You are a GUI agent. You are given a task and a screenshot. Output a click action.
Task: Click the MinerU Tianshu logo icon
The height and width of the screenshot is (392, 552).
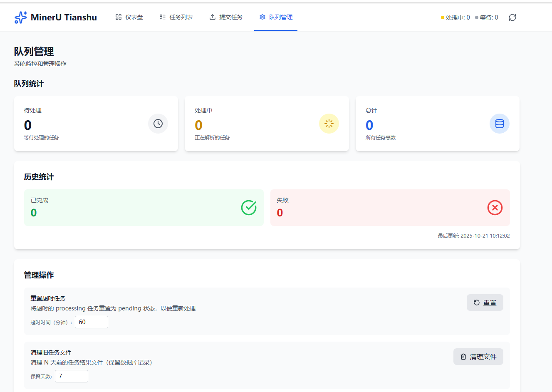click(x=20, y=17)
